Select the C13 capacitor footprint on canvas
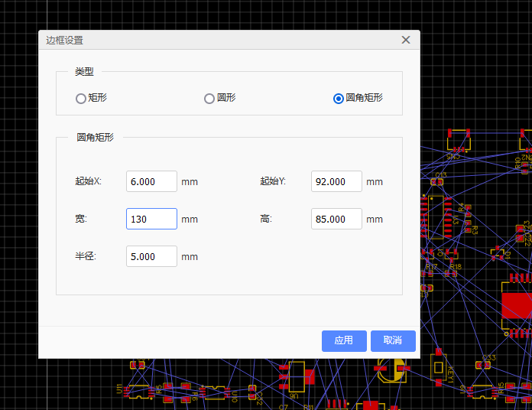 point(437,182)
